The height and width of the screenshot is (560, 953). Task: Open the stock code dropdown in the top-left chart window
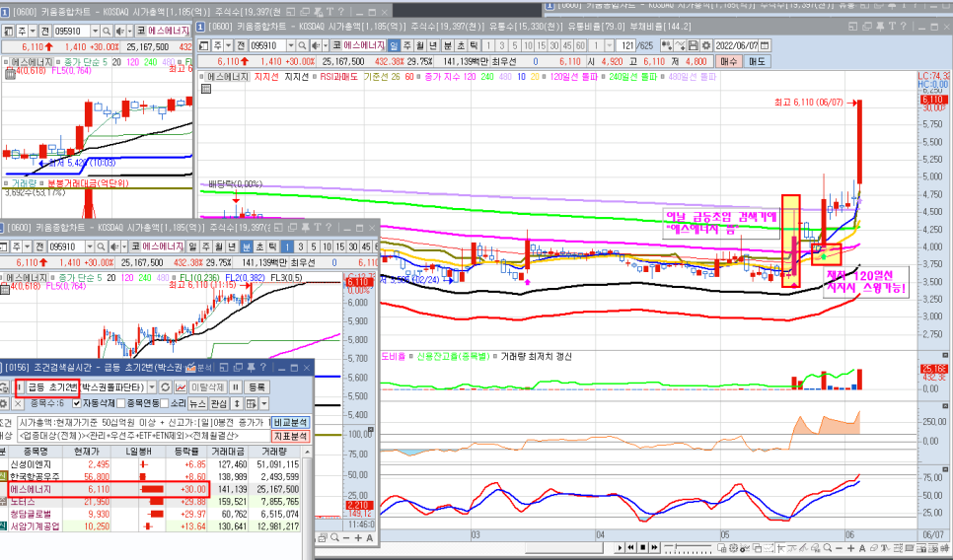(95, 31)
